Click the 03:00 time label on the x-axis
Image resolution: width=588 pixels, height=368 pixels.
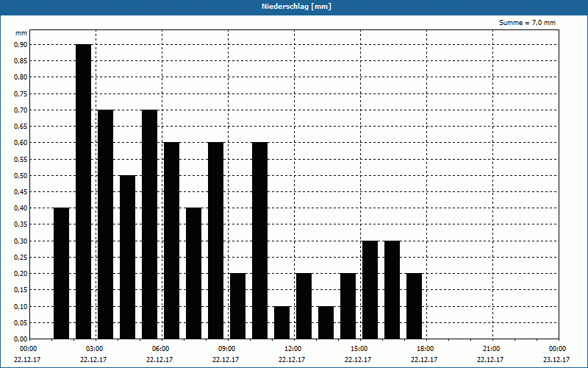pyautogui.click(x=95, y=349)
